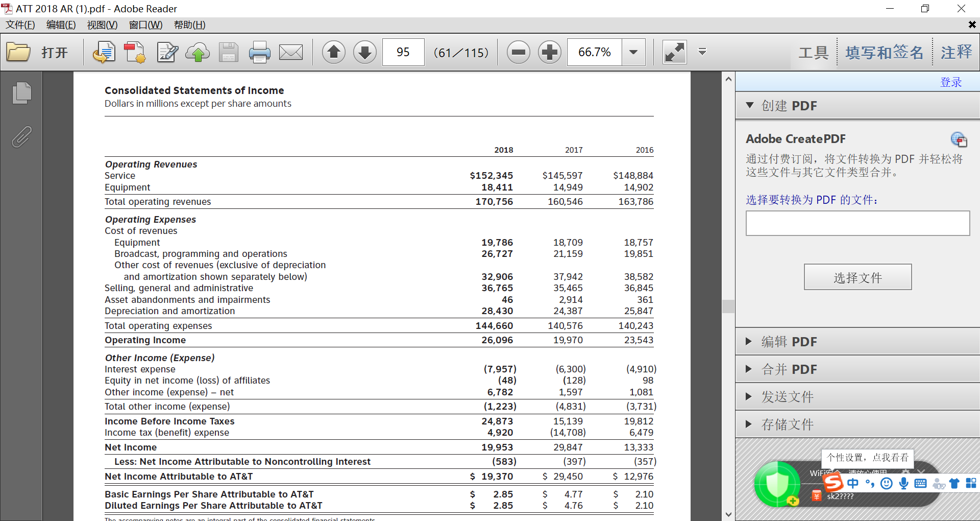The image size is (980, 521).
Task: Open the zoom level dropdown arrow
Action: (633, 52)
